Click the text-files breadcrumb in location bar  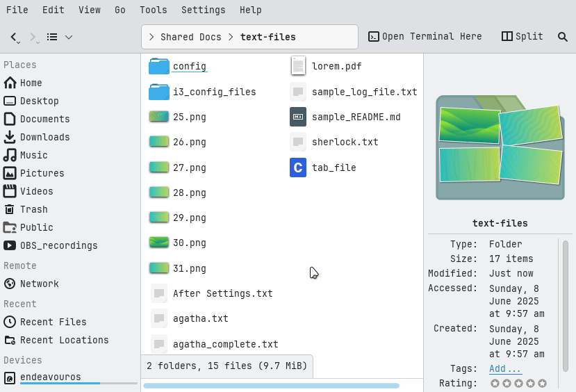268,37
